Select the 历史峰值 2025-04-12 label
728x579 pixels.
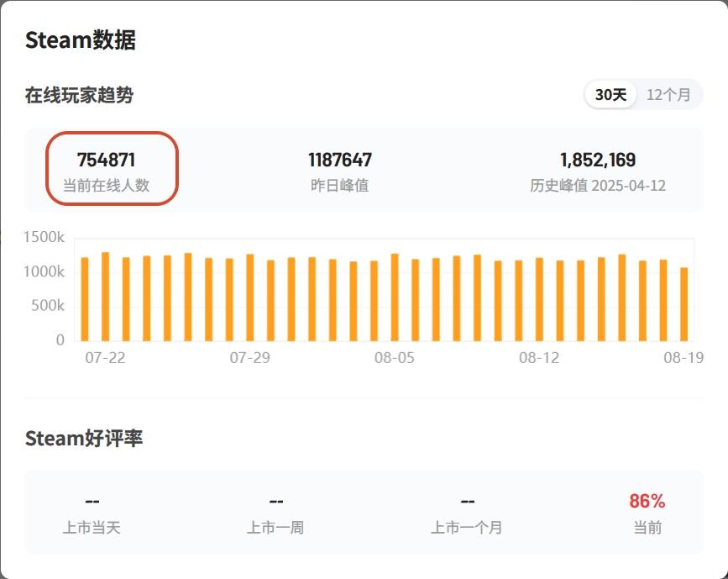[598, 186]
